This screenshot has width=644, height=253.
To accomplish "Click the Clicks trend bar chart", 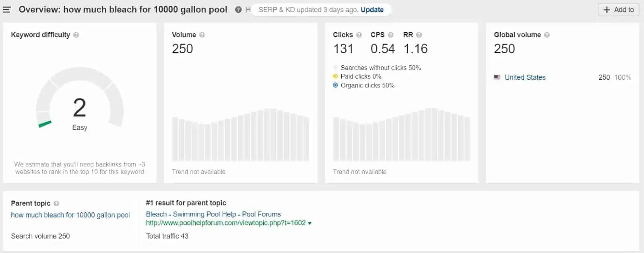I will point(402,135).
